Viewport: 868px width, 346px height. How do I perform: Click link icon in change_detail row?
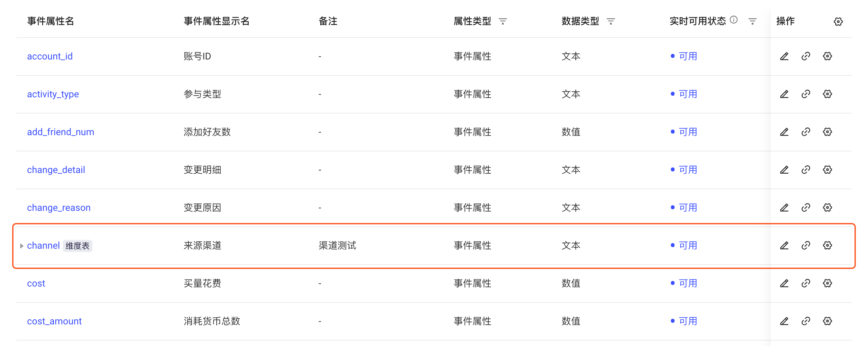806,170
